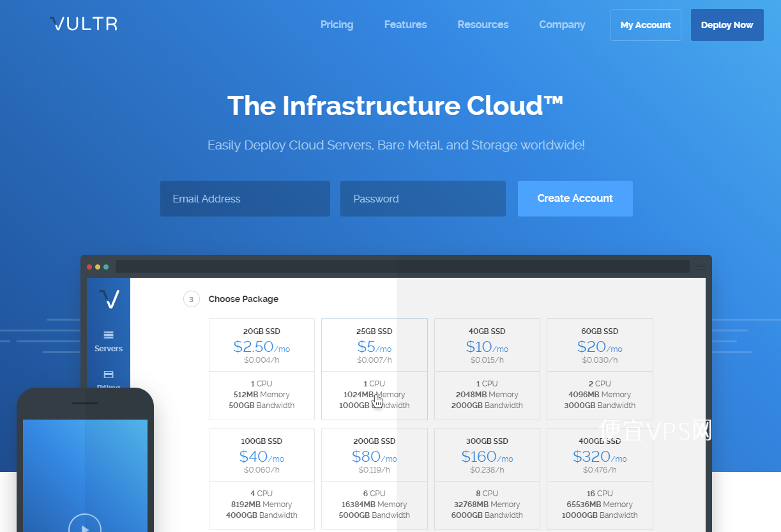Click the "$80/mo" price text
781x532 pixels.
[374, 457]
